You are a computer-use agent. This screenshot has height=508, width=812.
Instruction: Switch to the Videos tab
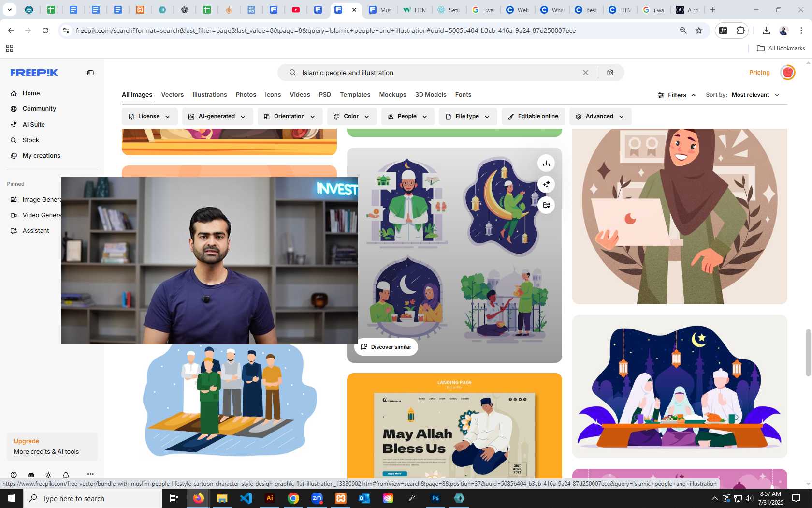(x=300, y=95)
